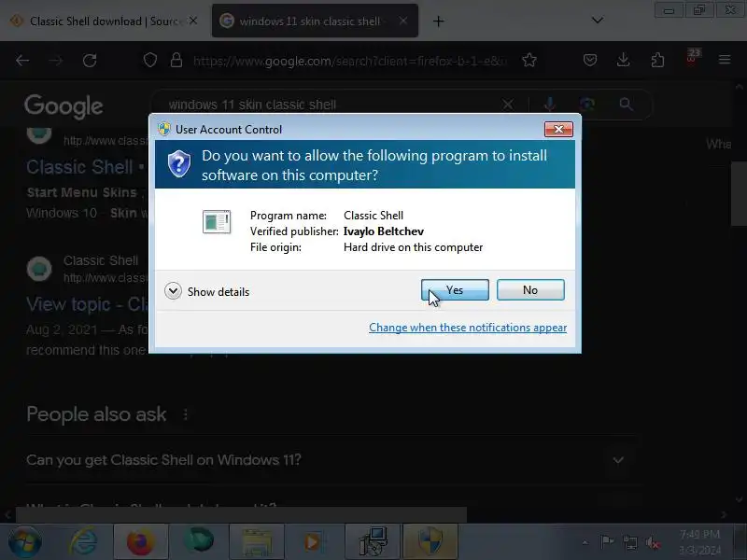Open the tracking protection shield icon
This screenshot has height=560, width=747.
coord(150,60)
